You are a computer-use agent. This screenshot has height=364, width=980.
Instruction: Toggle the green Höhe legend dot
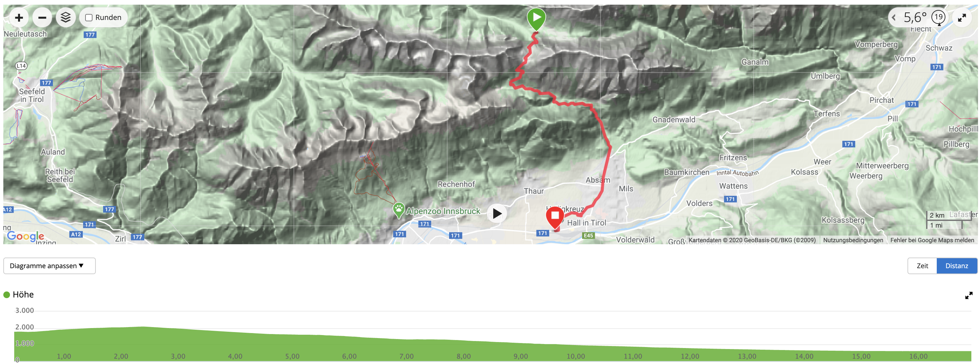tap(6, 295)
